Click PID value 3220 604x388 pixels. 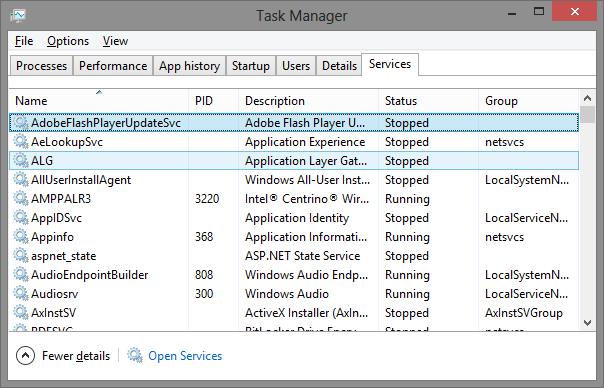coord(207,199)
